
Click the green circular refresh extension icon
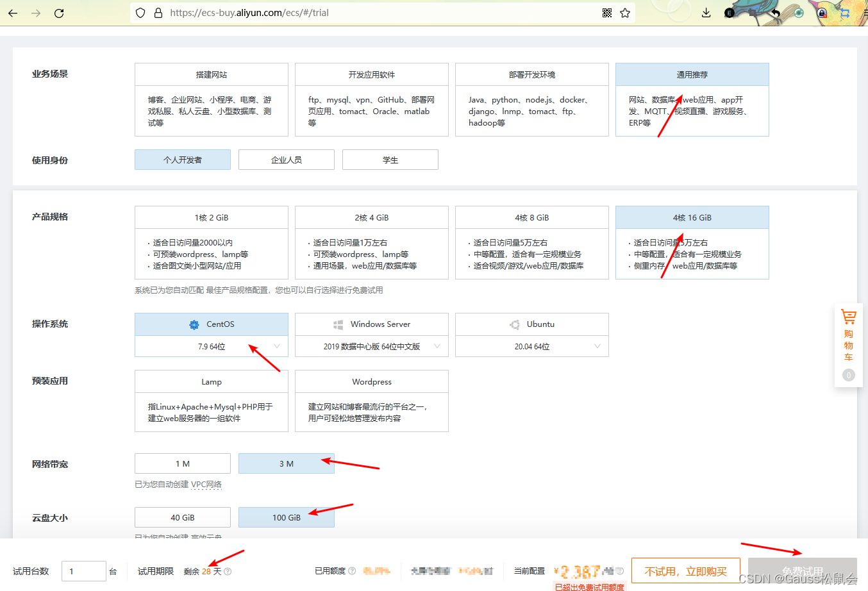pyautogui.click(x=799, y=13)
